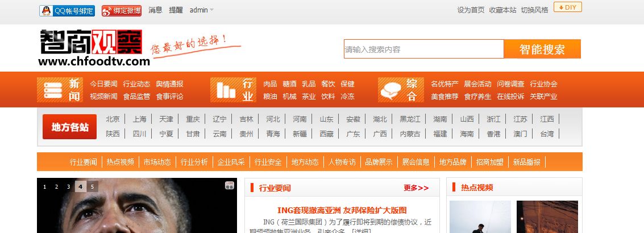Select 糖酒 industry category
644x233 pixels.
coord(289,84)
